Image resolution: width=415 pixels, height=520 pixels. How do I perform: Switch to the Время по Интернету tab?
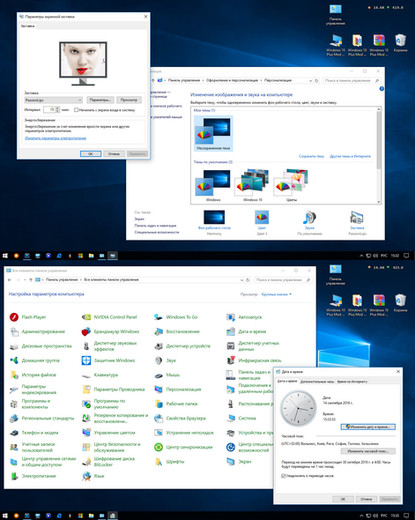tap(352, 381)
